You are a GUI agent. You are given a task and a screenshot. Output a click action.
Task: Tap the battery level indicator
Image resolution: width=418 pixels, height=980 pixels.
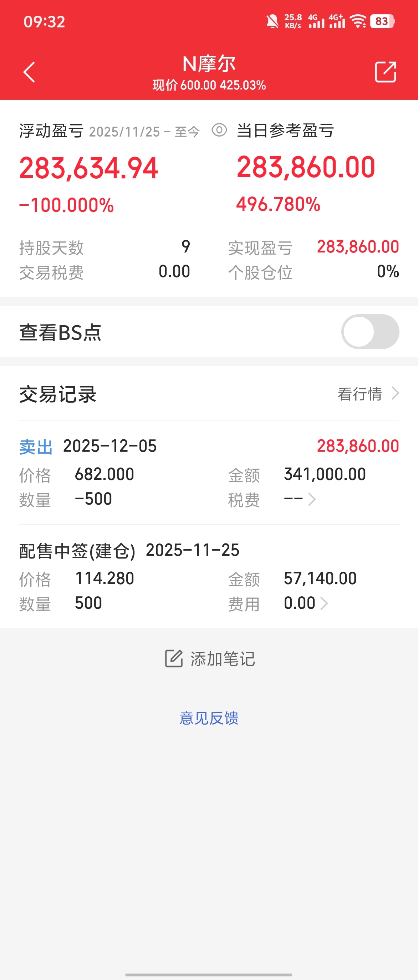coord(382,21)
